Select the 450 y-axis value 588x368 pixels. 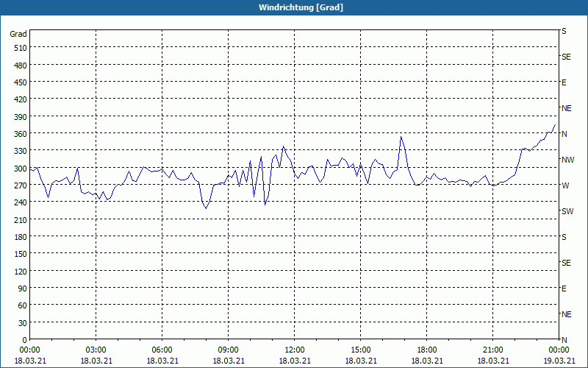(21, 82)
